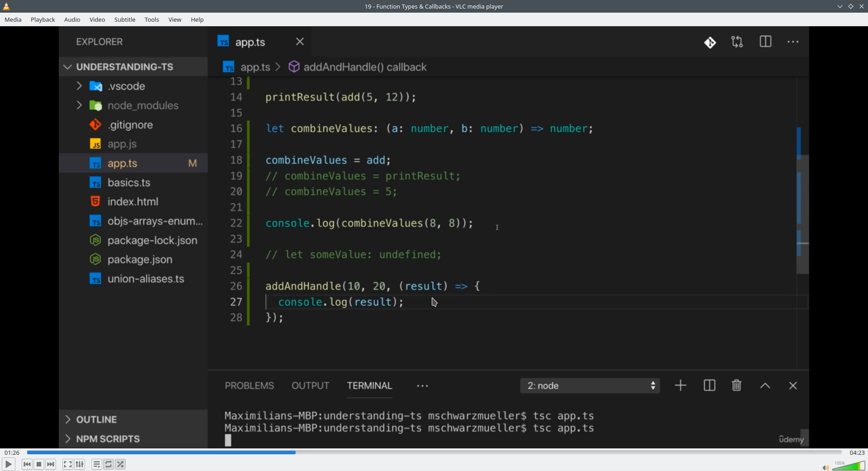Open the Video menu
Image resolution: width=868 pixels, height=471 pixels.
pyautogui.click(x=97, y=20)
